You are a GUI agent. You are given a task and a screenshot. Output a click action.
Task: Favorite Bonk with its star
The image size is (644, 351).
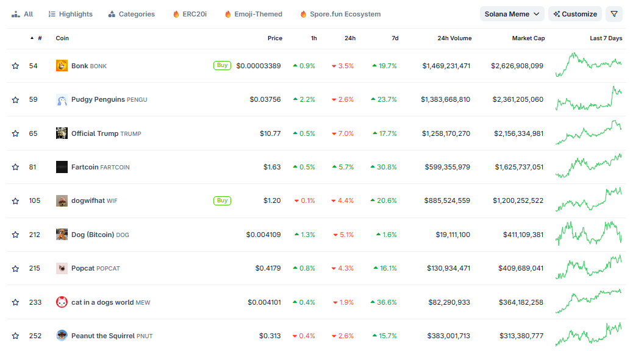point(15,66)
